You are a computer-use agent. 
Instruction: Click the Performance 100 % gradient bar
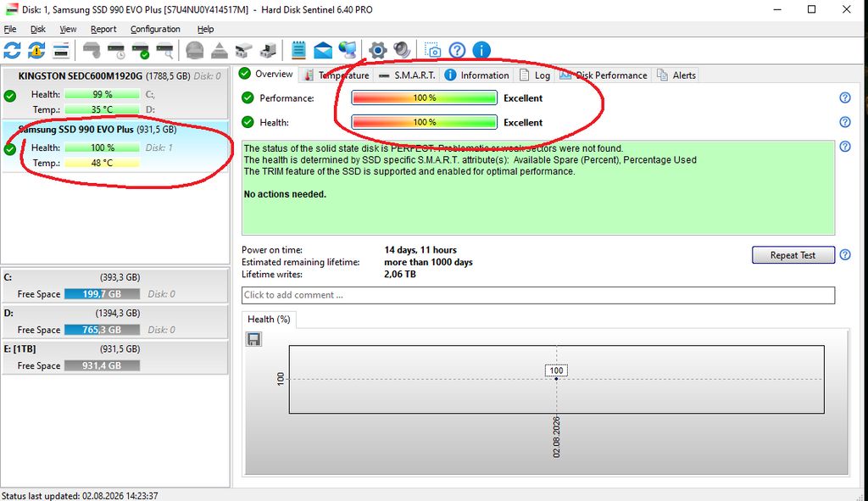click(425, 98)
